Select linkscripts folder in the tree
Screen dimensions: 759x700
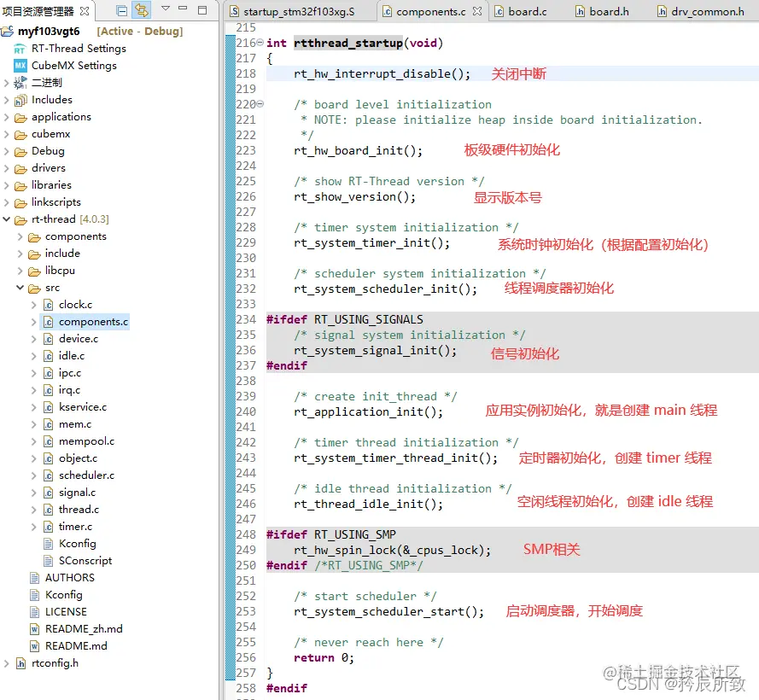pos(56,202)
